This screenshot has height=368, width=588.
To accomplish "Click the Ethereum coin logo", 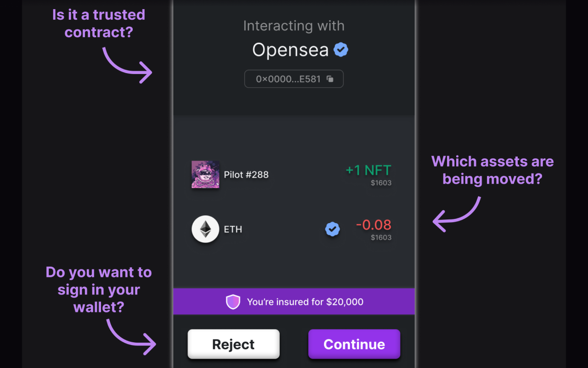I will click(205, 229).
